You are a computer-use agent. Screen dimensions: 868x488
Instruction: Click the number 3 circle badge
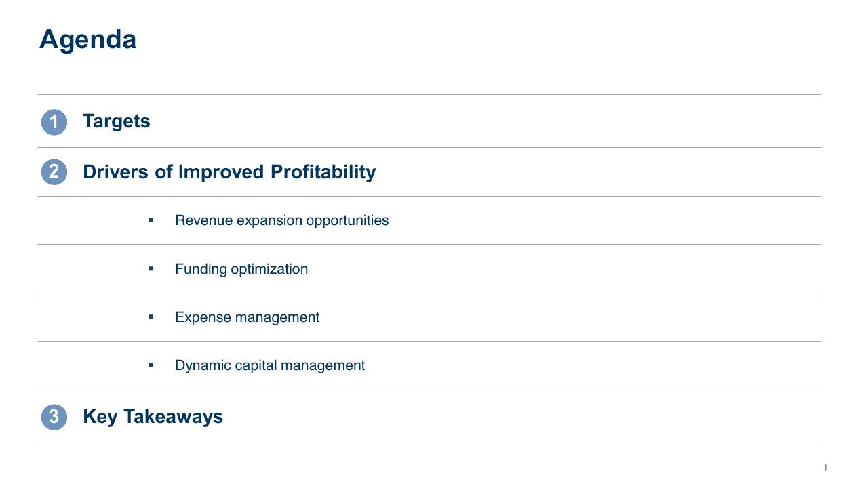click(54, 417)
